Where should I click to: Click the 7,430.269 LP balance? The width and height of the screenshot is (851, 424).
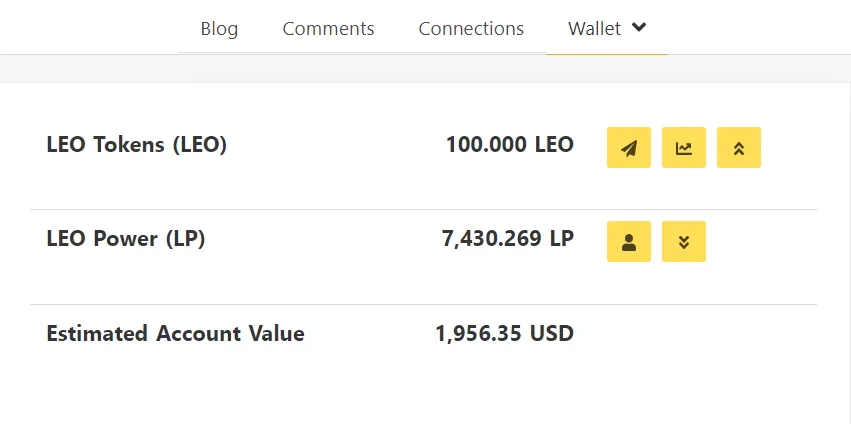[x=507, y=239]
